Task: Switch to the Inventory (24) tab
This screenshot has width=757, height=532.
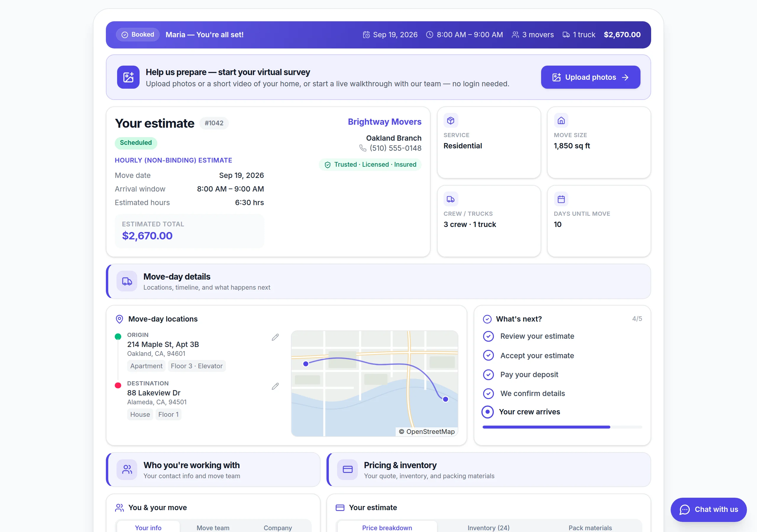Action: click(489, 527)
